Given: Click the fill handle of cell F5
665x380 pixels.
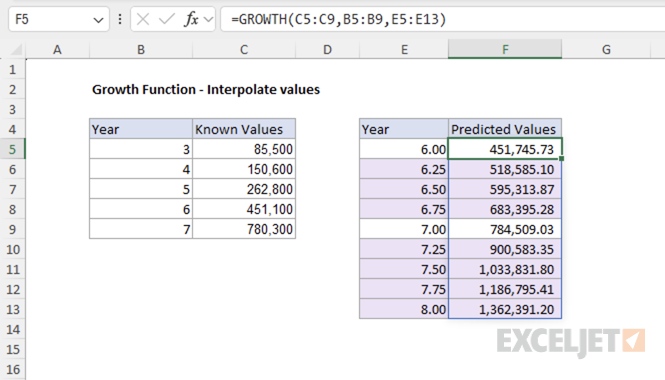Looking at the screenshot, I should pyautogui.click(x=562, y=159).
